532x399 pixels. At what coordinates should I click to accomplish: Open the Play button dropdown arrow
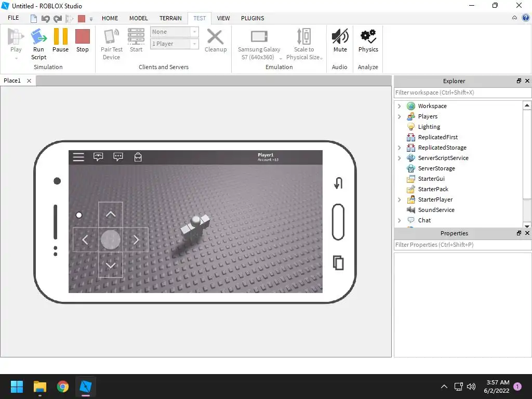pos(16,58)
